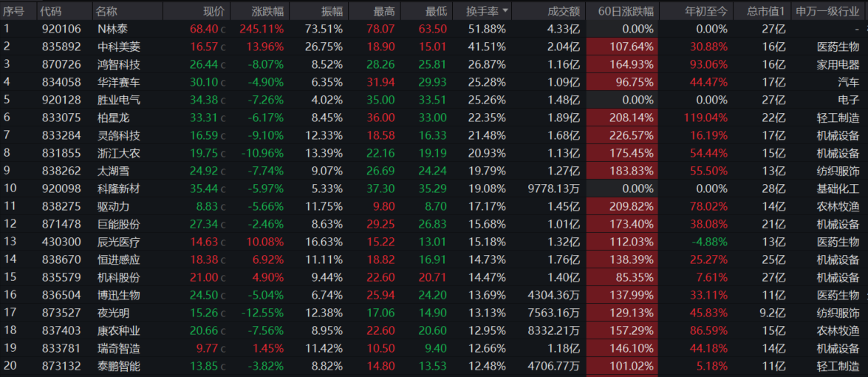Sort by the 总市值1 column header
Image resolution: width=868 pixels, height=377 pixels.
coord(765,11)
